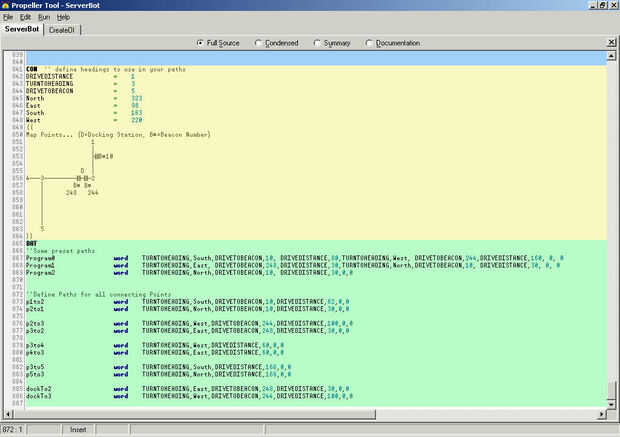Click the DRIVEDISTANCE constant name
The width and height of the screenshot is (620, 437).
click(49, 76)
